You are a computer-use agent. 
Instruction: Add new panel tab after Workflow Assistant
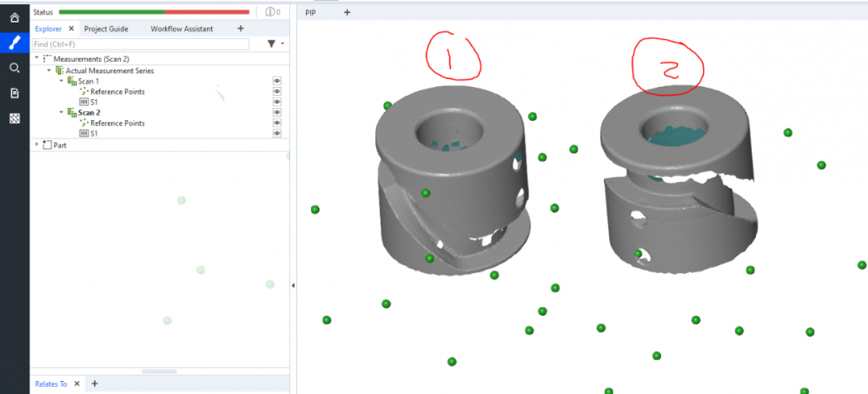coord(241,29)
